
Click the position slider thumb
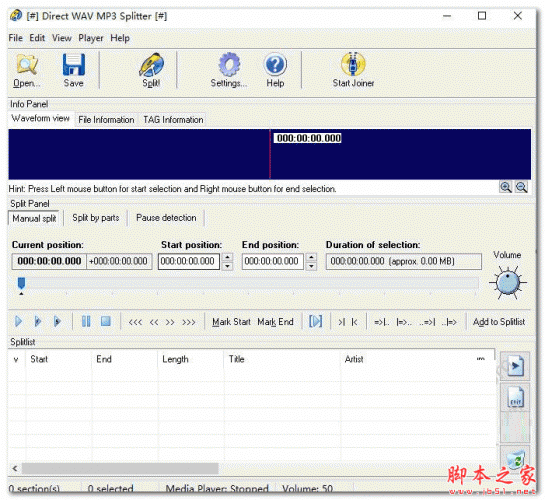tap(21, 284)
